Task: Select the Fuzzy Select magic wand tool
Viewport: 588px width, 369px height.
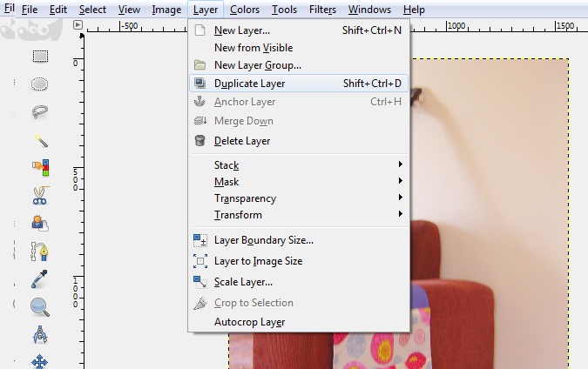Action: (x=40, y=140)
